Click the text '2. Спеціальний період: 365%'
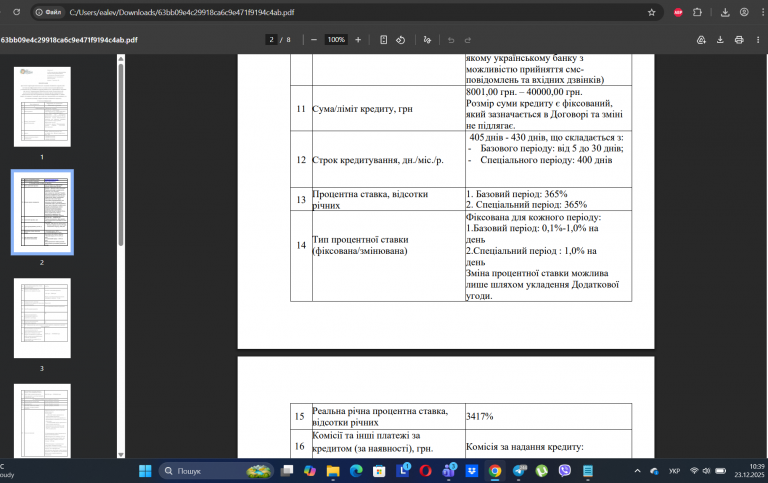Viewport: 768px width, 483px height. pyautogui.click(x=527, y=205)
